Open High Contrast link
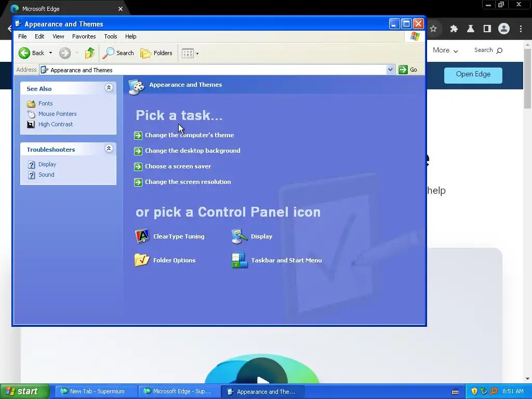The width and height of the screenshot is (532, 399). pos(56,124)
